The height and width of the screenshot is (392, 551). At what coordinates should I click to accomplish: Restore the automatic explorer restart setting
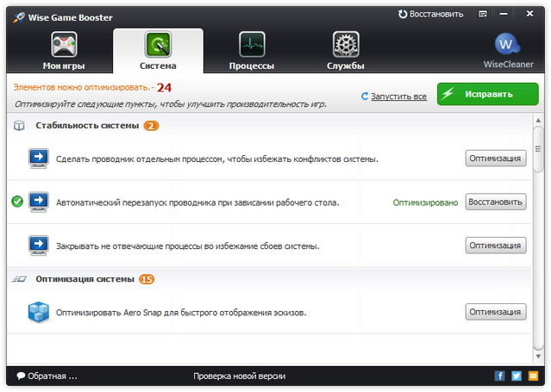[x=496, y=202]
